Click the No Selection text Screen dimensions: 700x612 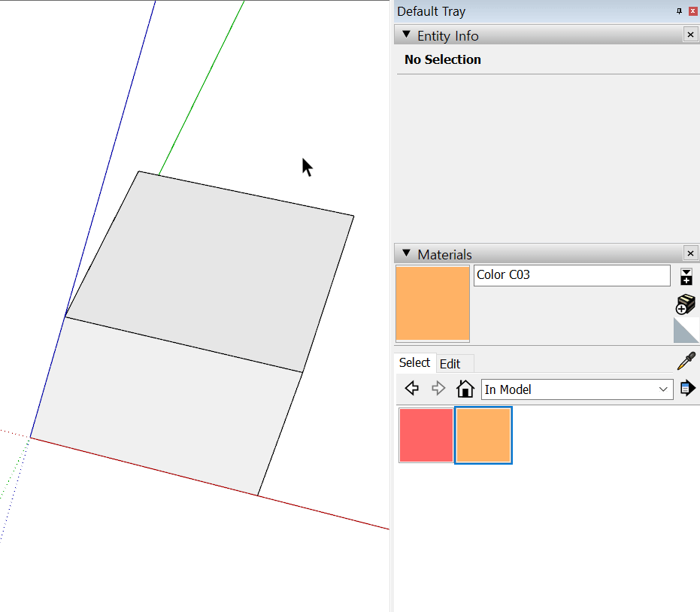point(443,59)
